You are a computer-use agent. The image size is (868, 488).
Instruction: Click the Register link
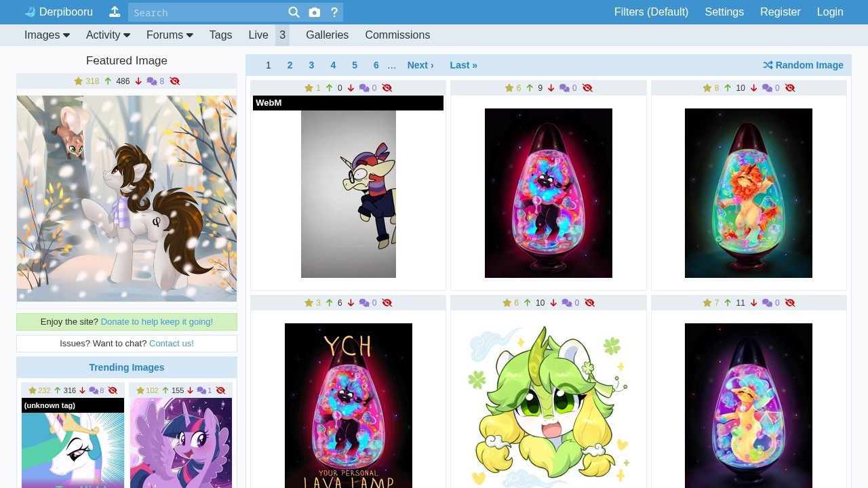coord(781,12)
